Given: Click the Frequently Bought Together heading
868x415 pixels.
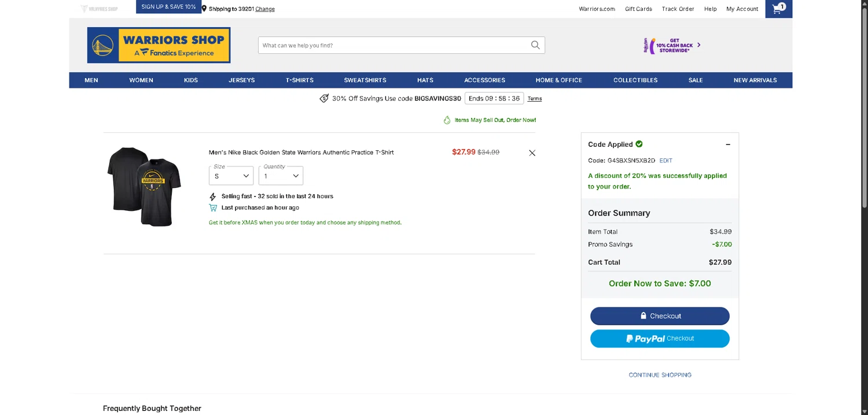Looking at the screenshot, I should pos(152,408).
